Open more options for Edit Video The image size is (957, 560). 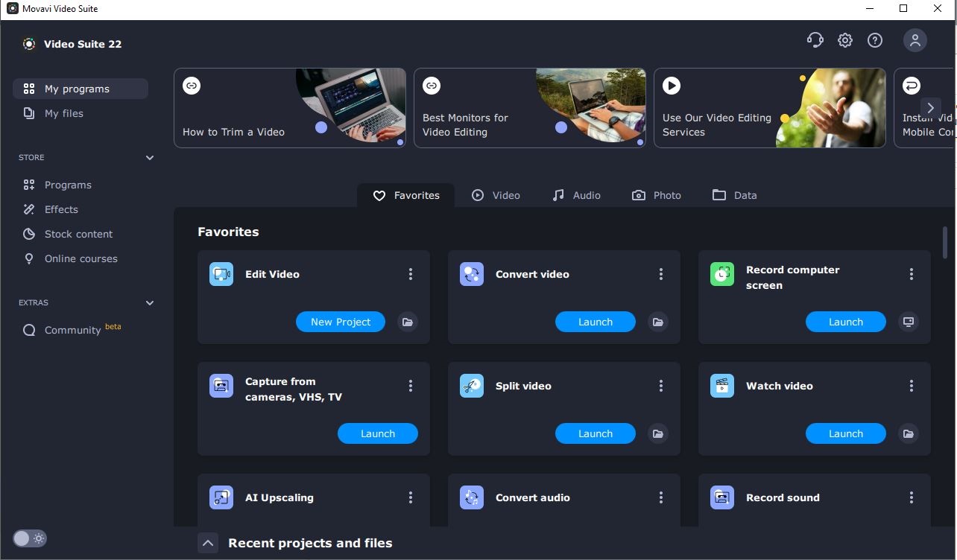pyautogui.click(x=411, y=274)
